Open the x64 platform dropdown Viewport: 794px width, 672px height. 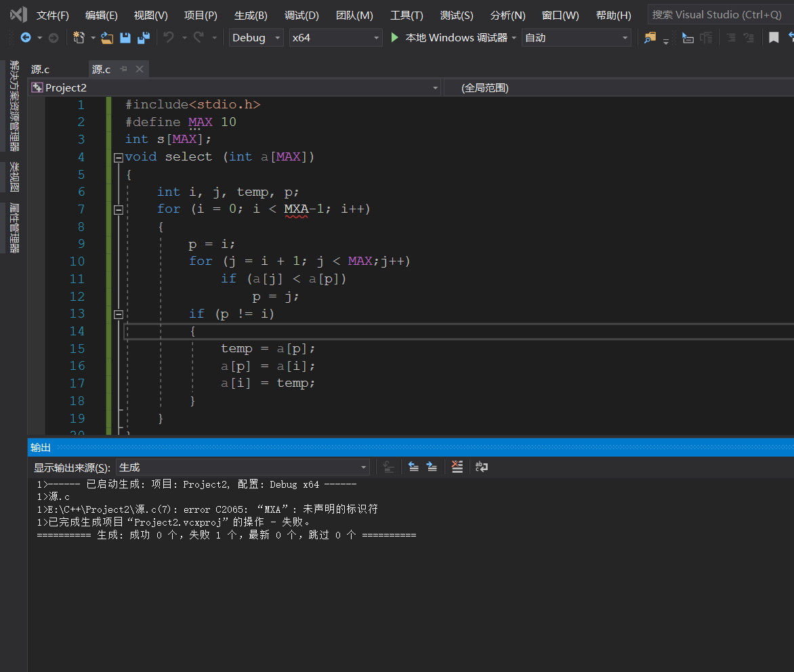[x=335, y=37]
